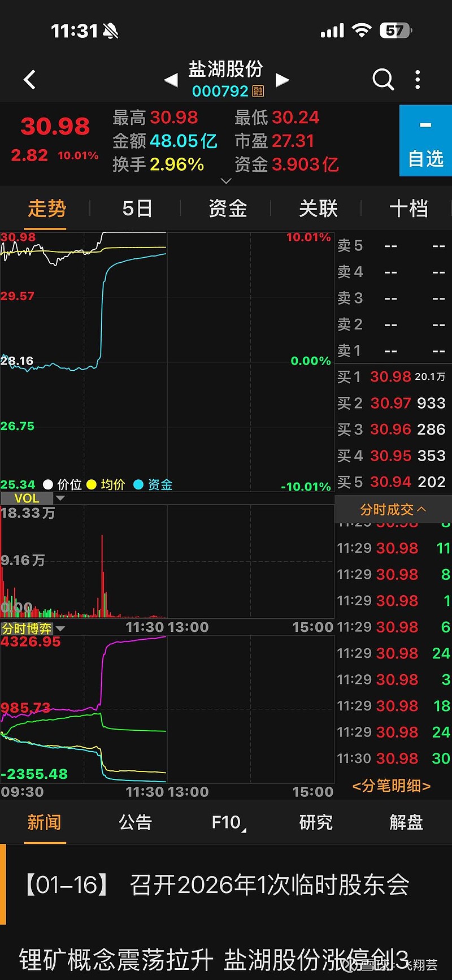This screenshot has height=980, width=452.
Task: Tap the 卖3 ask row
Action: (x=393, y=298)
